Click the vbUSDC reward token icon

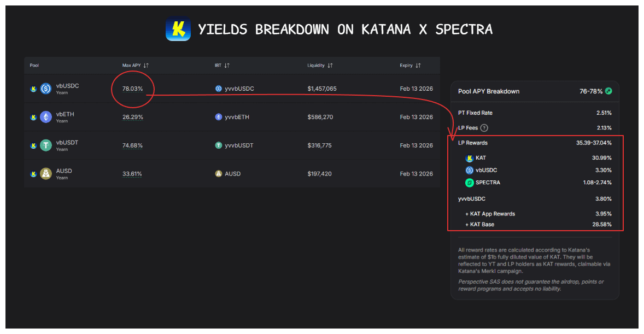pyautogui.click(x=470, y=170)
